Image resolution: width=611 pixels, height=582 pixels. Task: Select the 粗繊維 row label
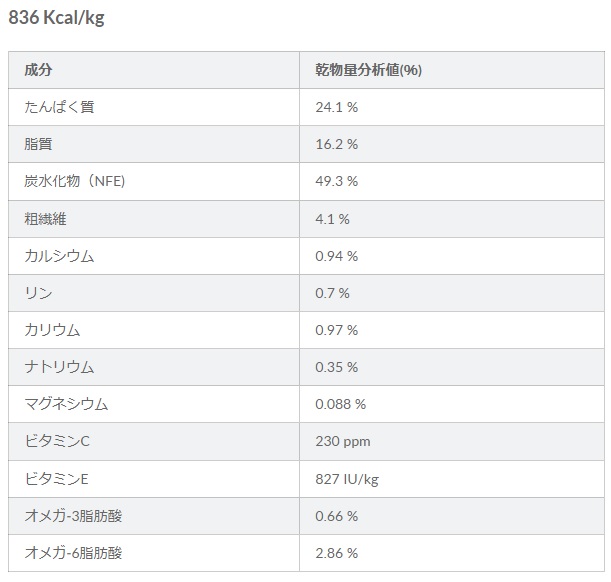[45, 219]
